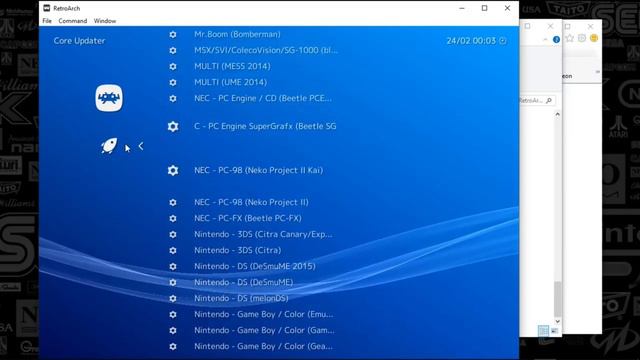Select PC Engine SuperGrafx (Beetle SG entry
The height and width of the screenshot is (360, 640).
pyautogui.click(x=265, y=126)
